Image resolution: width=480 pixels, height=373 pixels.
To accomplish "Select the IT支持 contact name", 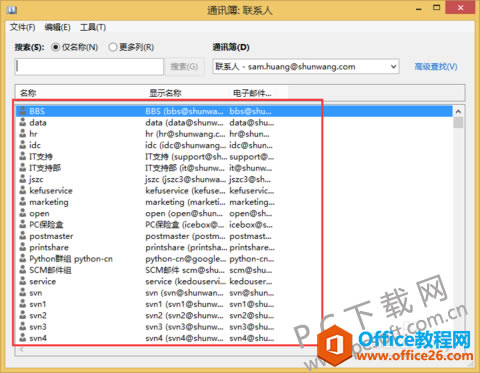I will (41, 156).
